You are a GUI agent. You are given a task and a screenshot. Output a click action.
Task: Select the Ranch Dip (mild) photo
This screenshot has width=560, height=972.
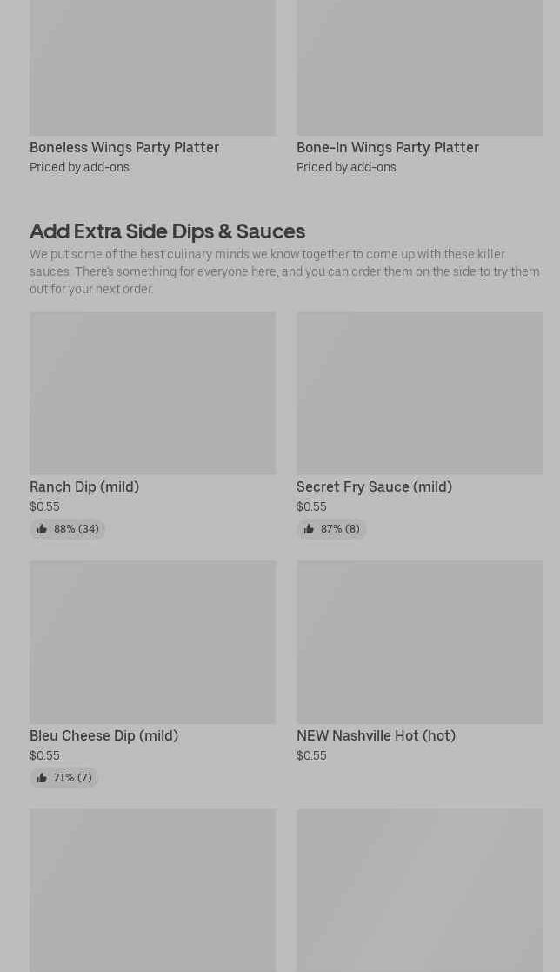(152, 393)
